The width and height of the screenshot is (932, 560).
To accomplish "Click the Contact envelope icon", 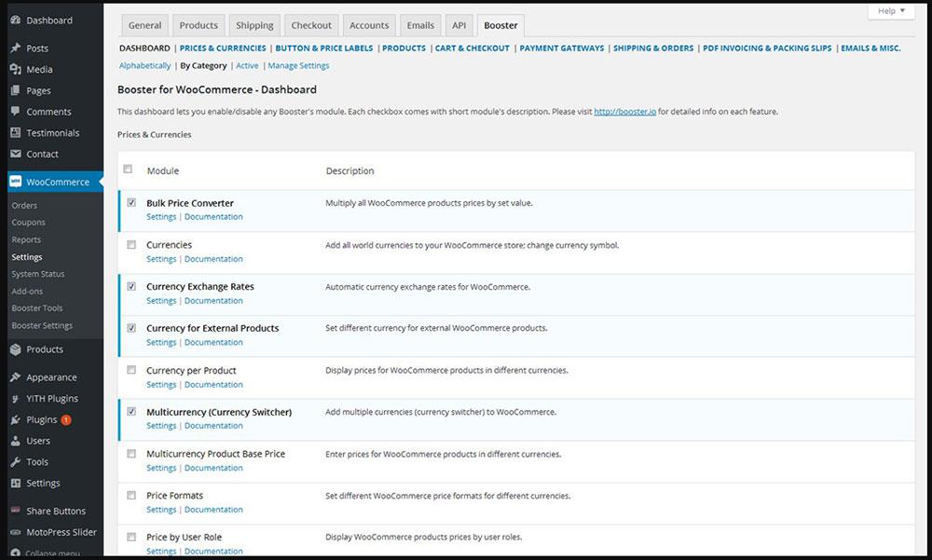I will (16, 154).
